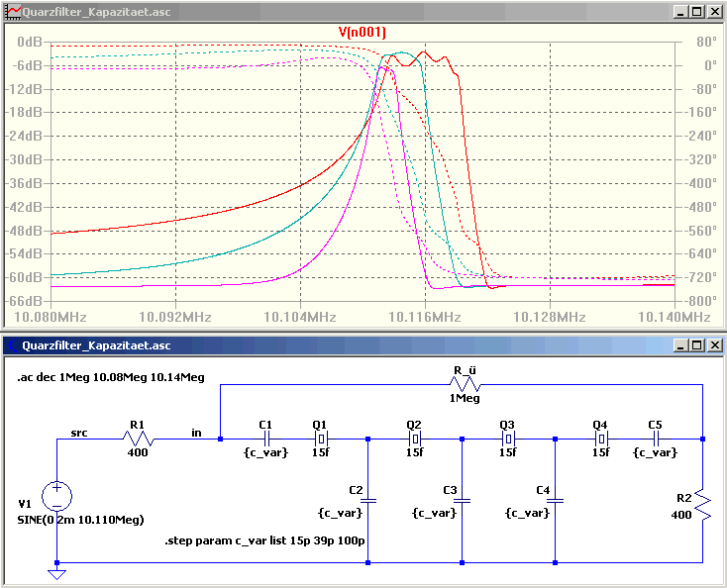Click the .ac dec 1Meg directive text
Image resolution: width=727 pixels, height=588 pixels.
coord(111,377)
